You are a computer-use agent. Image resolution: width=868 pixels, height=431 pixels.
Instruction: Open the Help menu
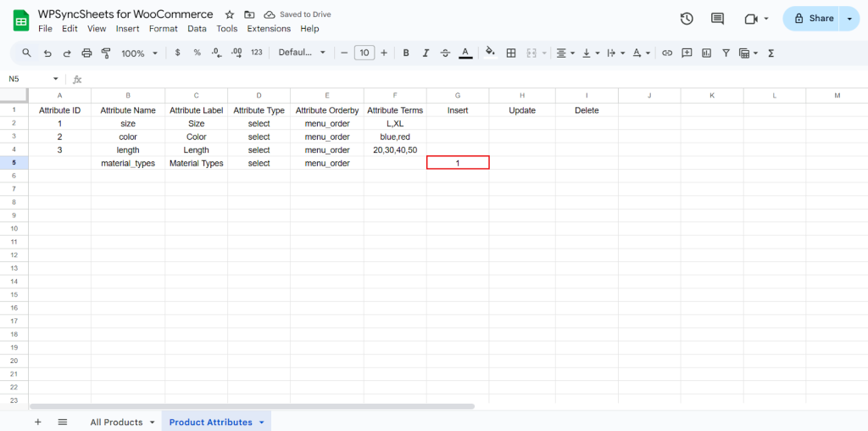click(x=309, y=29)
